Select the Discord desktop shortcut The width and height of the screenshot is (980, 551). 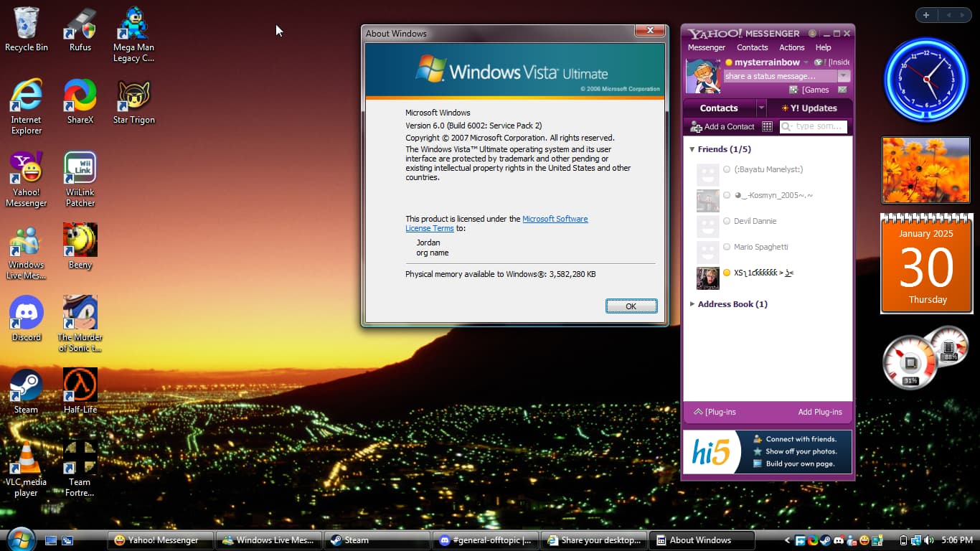pos(27,319)
